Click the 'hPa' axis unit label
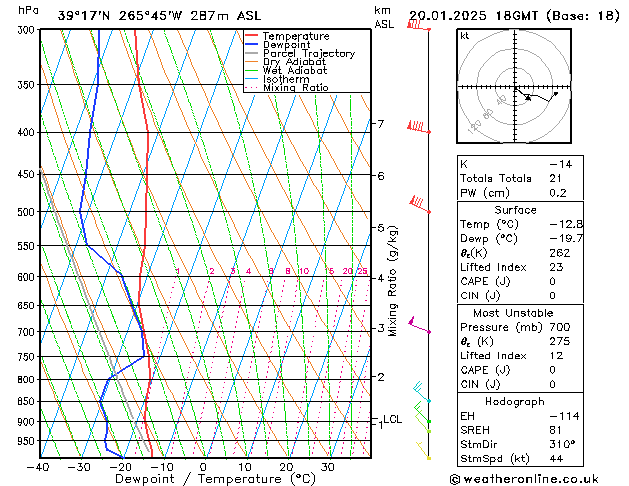The image size is (629, 486). [28, 10]
